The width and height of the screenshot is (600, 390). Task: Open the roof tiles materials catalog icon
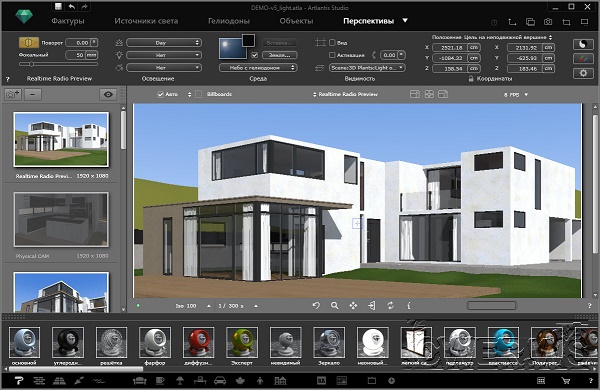[59, 380]
